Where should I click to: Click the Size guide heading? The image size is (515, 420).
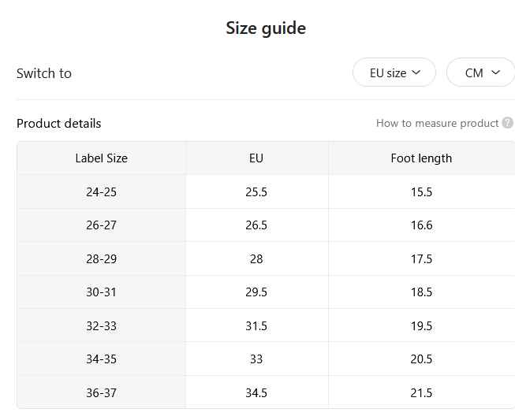coord(266,28)
